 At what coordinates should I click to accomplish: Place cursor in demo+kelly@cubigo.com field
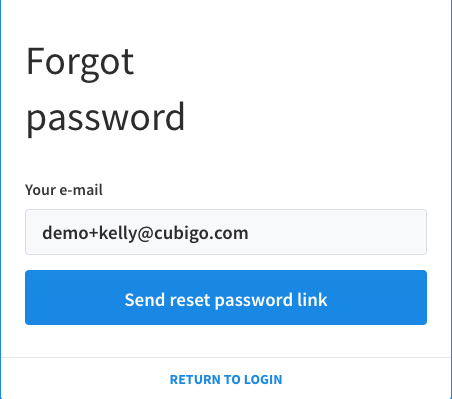(x=226, y=232)
